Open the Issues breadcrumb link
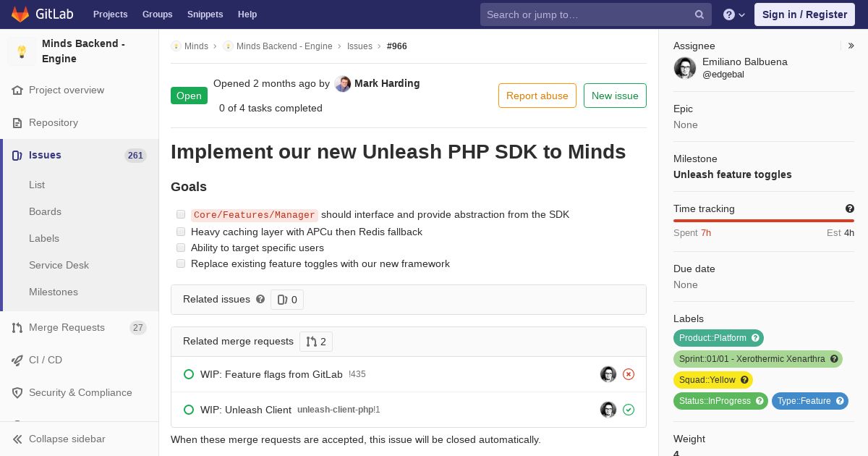The width and height of the screenshot is (868, 456). click(359, 46)
